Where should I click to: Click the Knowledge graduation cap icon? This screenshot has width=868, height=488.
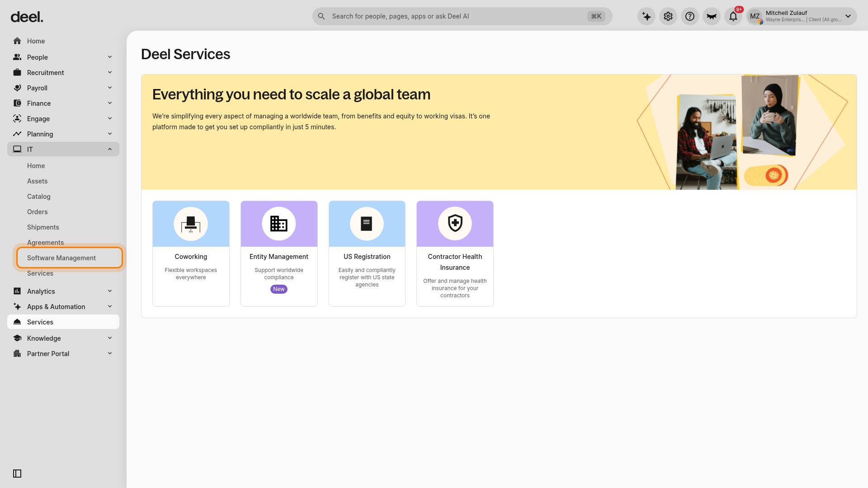tap(17, 338)
